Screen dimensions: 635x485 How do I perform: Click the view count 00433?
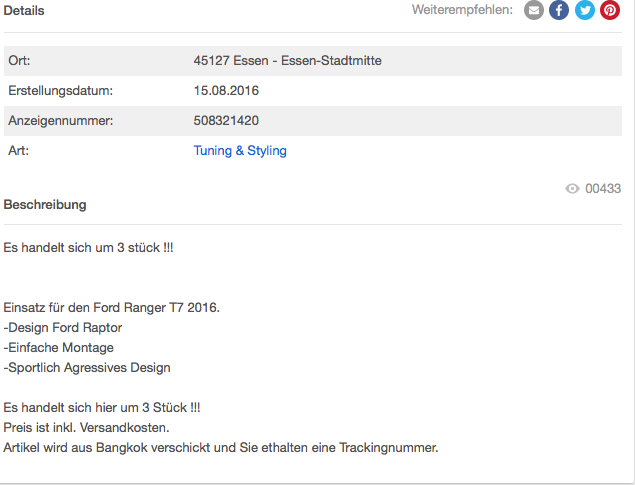603,189
